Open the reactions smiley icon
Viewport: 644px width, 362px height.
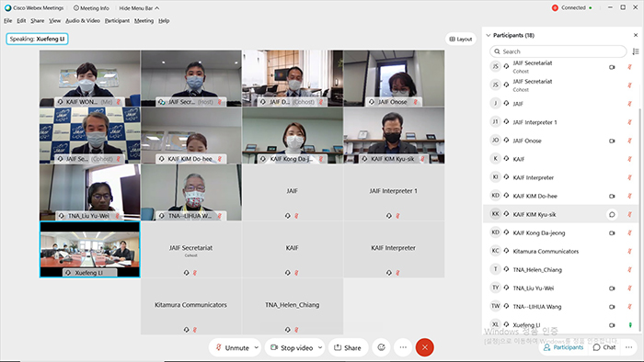tap(381, 347)
